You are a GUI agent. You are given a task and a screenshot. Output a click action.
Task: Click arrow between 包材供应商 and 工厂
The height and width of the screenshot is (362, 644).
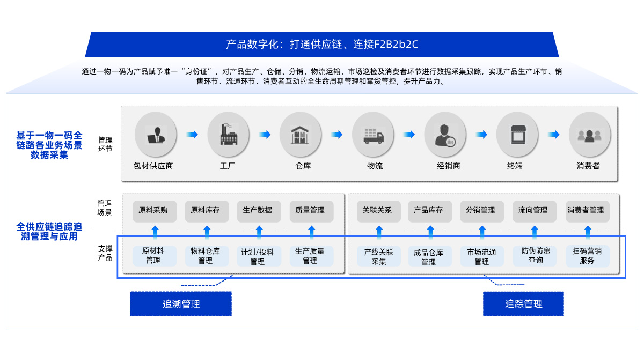click(192, 135)
